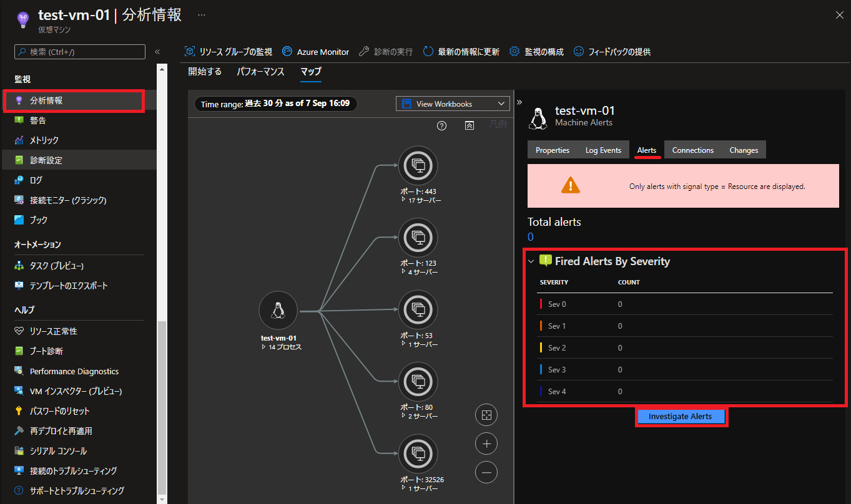Open the View Workbooks dropdown

click(x=453, y=104)
